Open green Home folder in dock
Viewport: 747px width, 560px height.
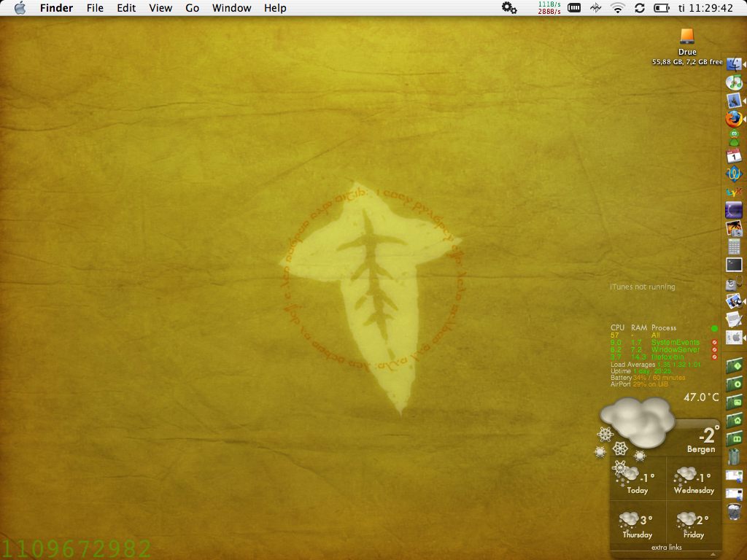pos(734,421)
